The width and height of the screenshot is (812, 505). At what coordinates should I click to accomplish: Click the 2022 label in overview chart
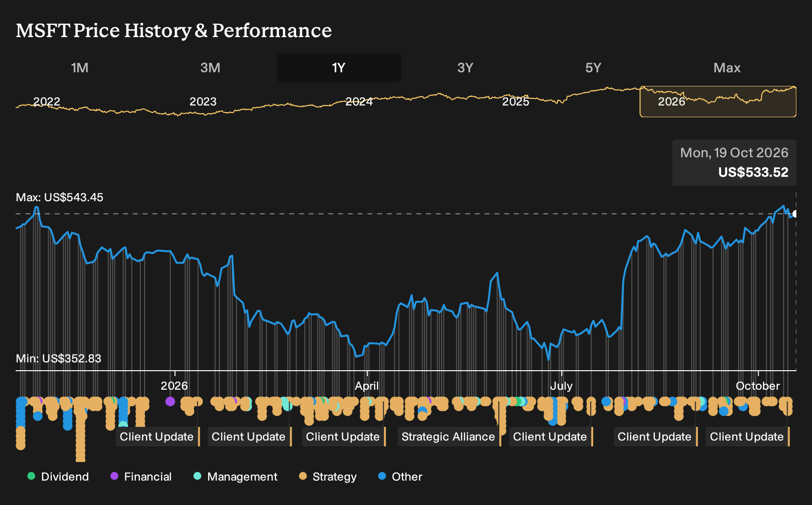46,102
